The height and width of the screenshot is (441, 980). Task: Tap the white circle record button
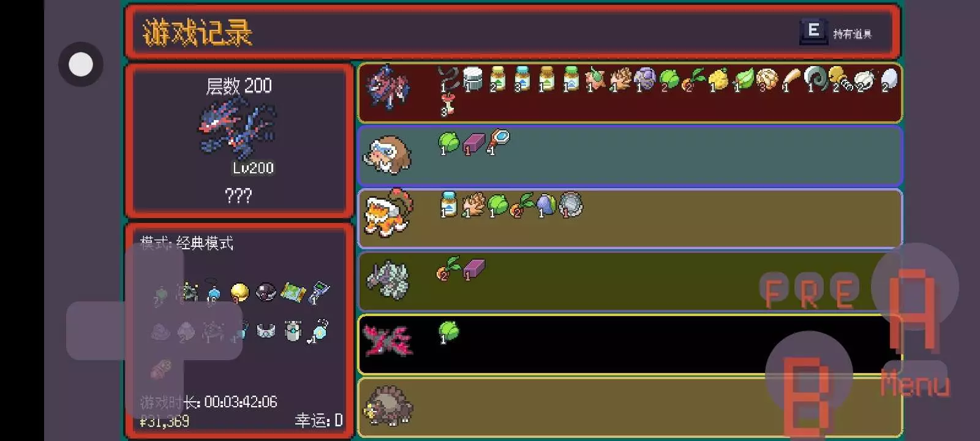click(81, 64)
